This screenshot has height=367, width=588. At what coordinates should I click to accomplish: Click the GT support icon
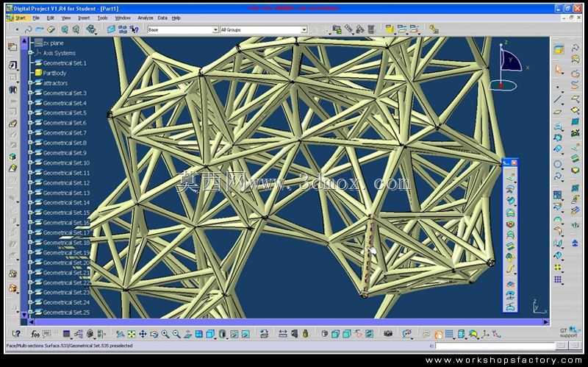pos(570,332)
